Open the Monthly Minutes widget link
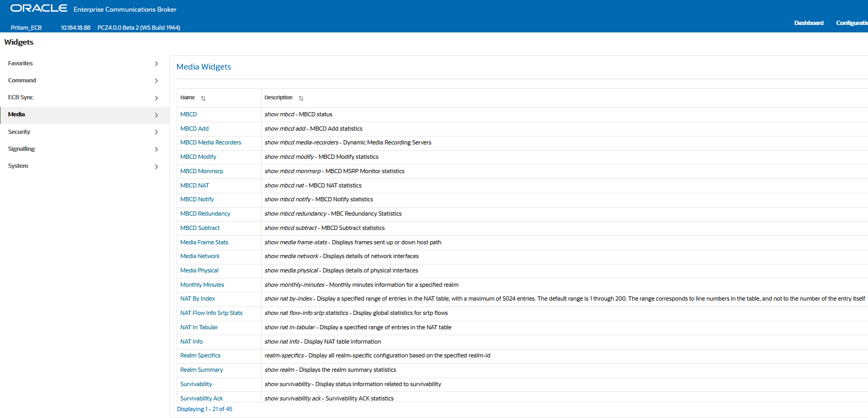The width and height of the screenshot is (868, 418). coord(202,285)
